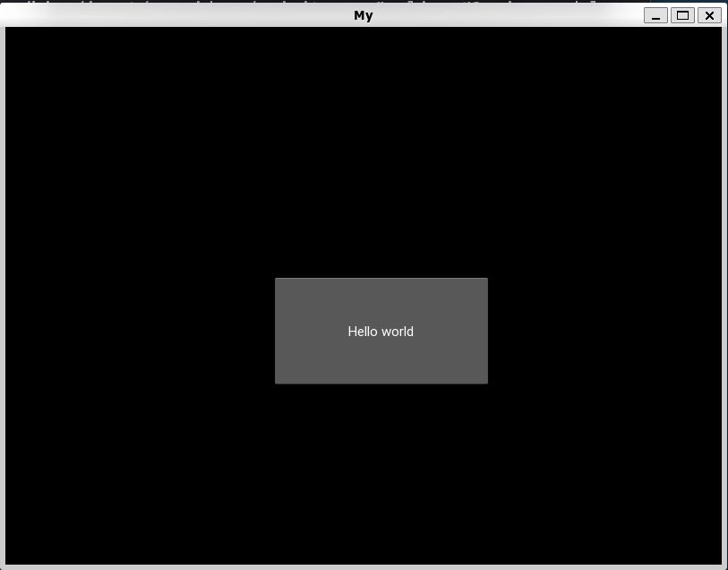Maximize the My window
The height and width of the screenshot is (570, 728).
point(682,16)
